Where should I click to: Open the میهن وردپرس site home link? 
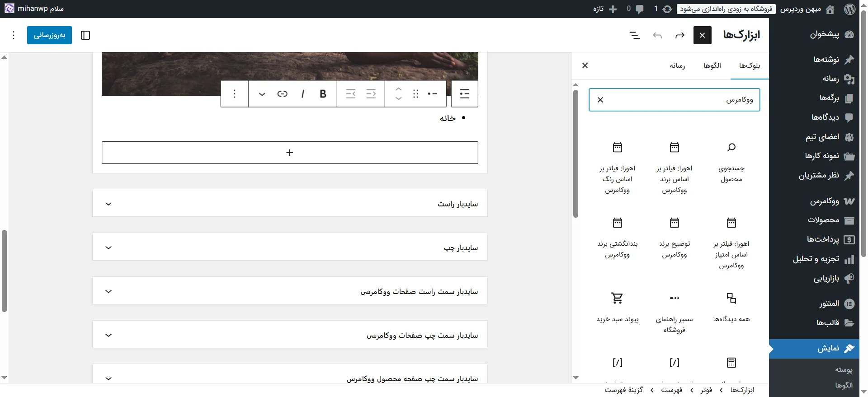(807, 9)
